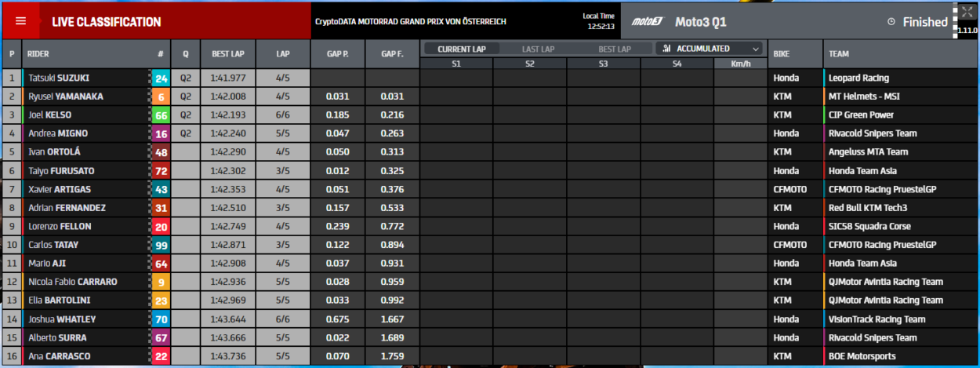Select rider Andrea MIGNO
Screen dimensions: 980x368
58,133
